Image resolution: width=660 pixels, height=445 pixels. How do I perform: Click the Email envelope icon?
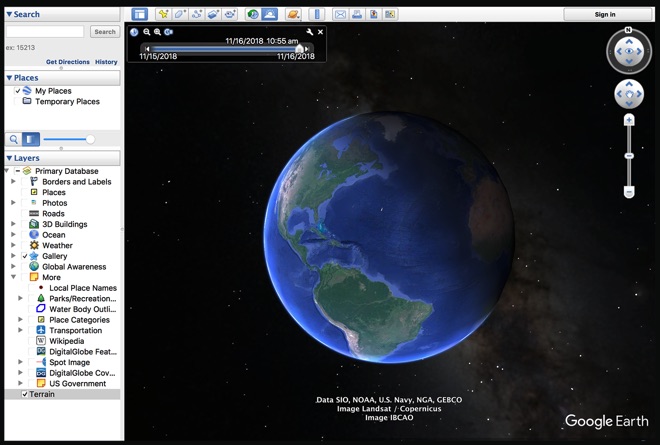click(x=340, y=14)
